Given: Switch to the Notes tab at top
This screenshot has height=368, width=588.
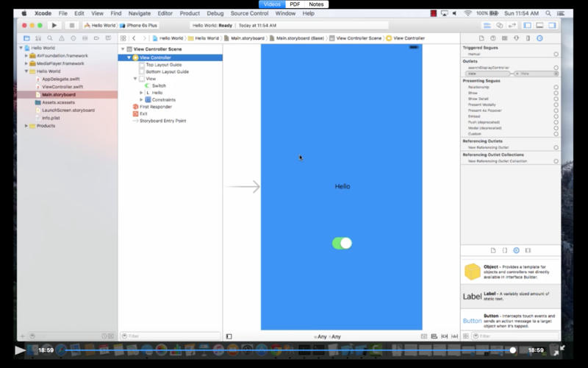Looking at the screenshot, I should coord(316,4).
